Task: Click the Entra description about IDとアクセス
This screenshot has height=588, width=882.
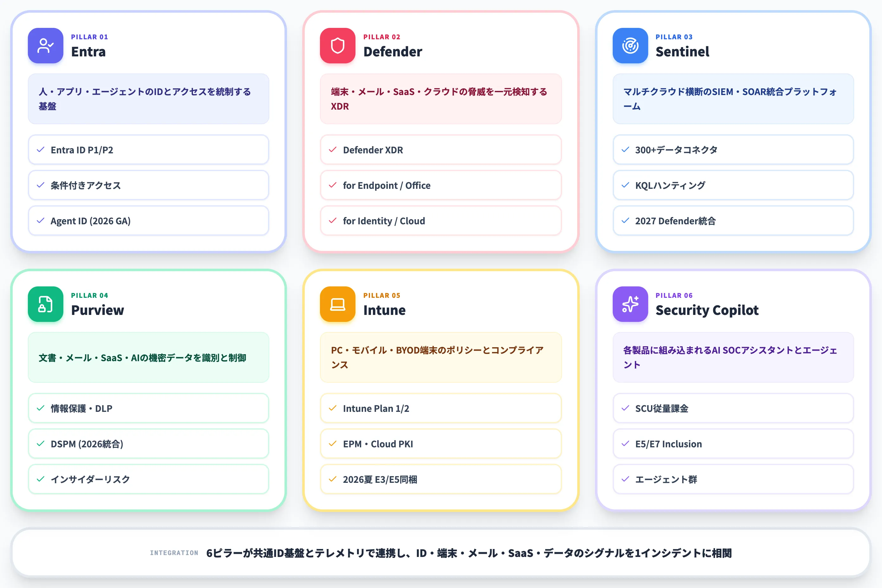Action: tap(149, 99)
